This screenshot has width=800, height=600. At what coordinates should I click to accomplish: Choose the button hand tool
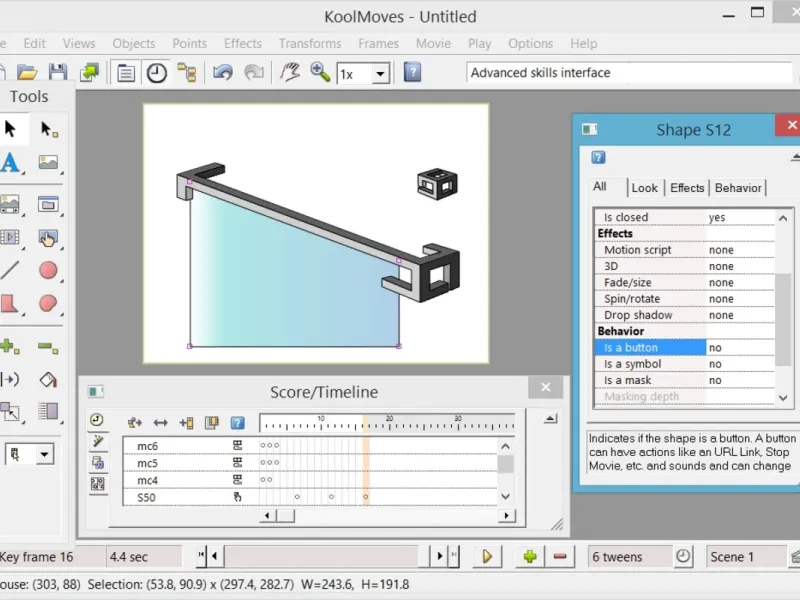pyautogui.click(x=48, y=238)
